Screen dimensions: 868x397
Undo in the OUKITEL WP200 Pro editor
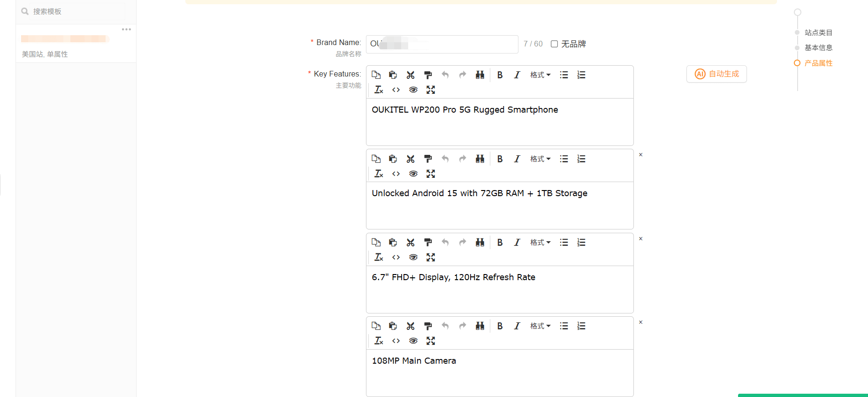pos(445,75)
